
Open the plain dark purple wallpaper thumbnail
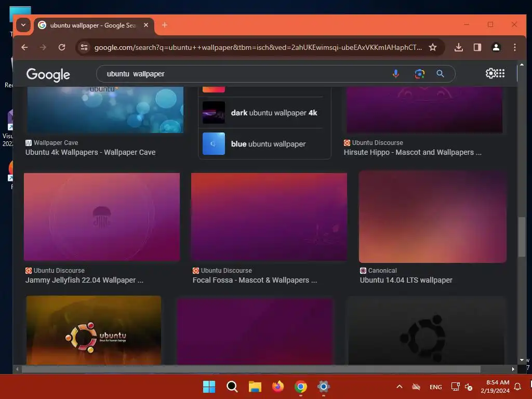(x=255, y=332)
